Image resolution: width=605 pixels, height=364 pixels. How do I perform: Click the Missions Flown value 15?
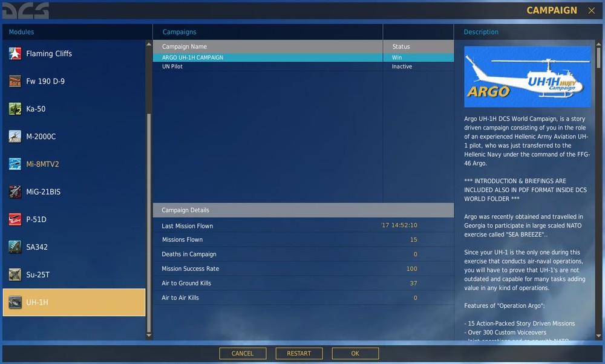[414, 239]
